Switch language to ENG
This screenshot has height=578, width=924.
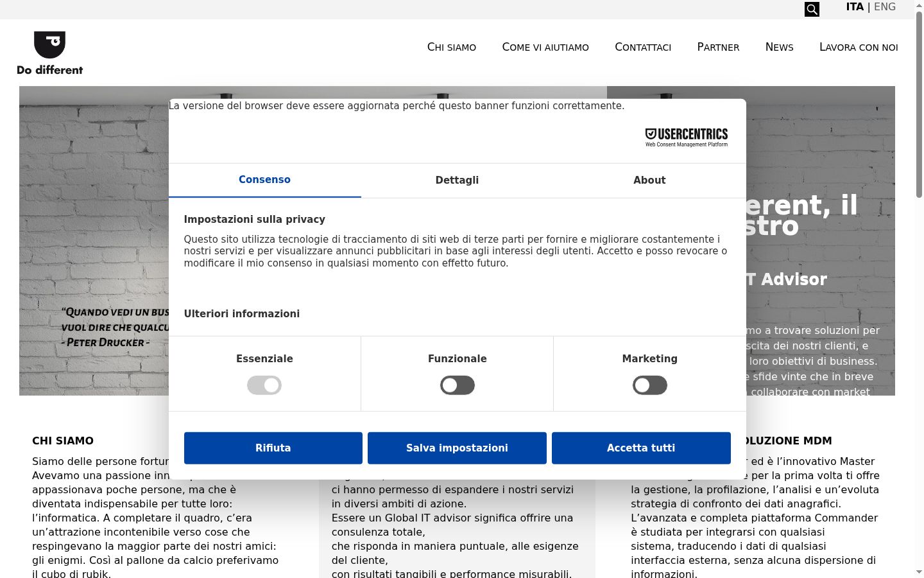(x=885, y=7)
